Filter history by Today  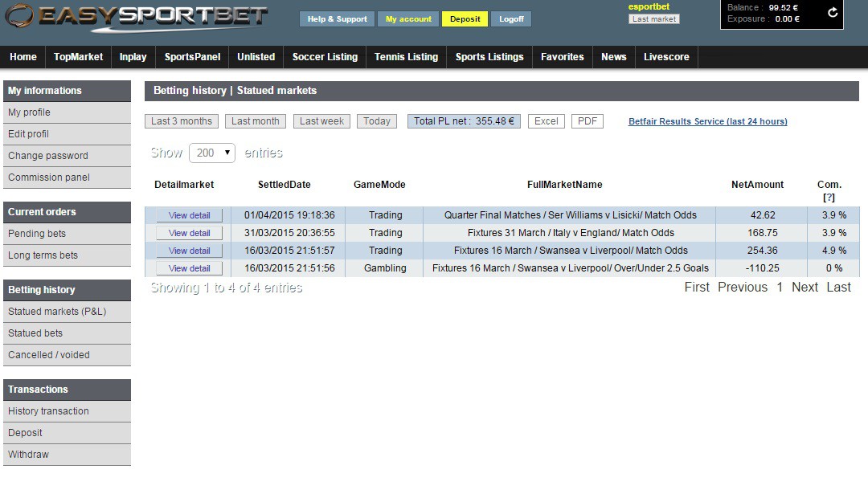[377, 121]
